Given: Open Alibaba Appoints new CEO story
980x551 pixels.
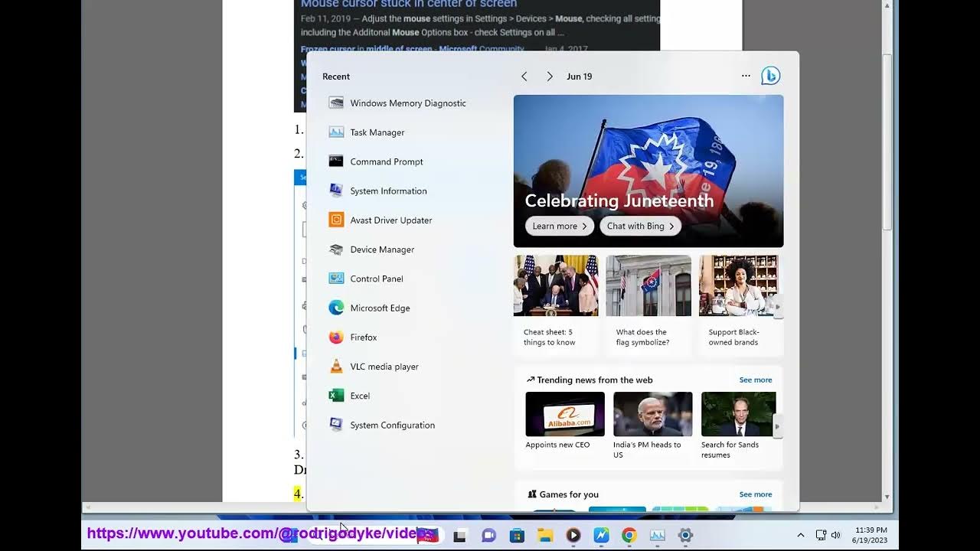Looking at the screenshot, I should coord(565,421).
